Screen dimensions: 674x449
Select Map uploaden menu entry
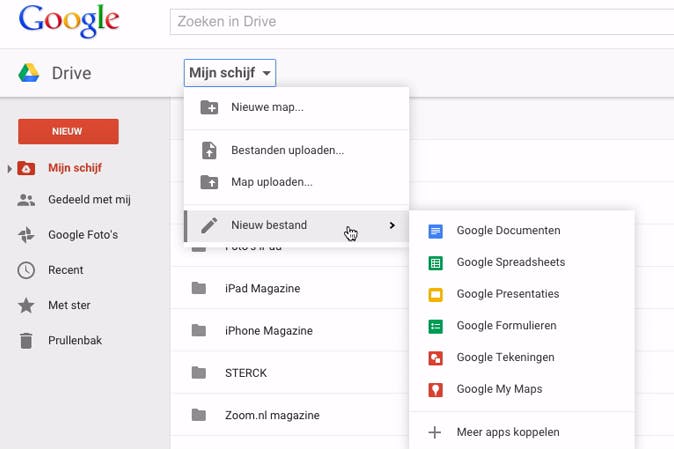point(271,182)
